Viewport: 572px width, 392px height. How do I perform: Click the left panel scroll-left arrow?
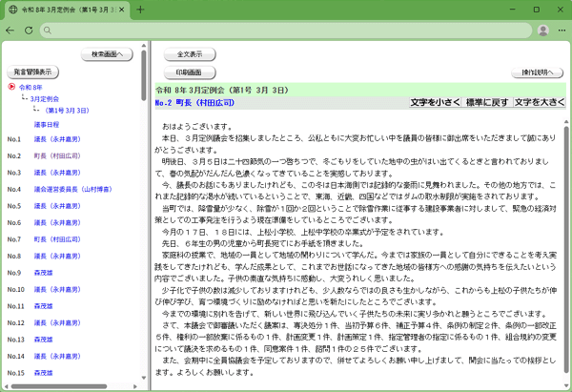[x=6, y=386]
